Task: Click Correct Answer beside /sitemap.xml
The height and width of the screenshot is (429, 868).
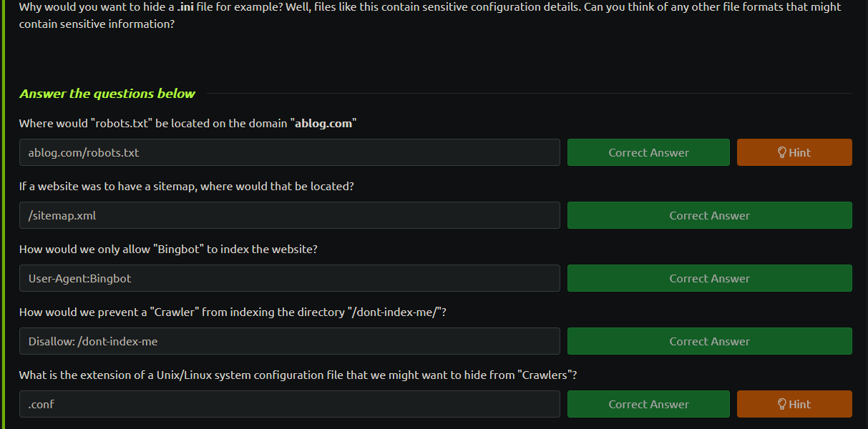Action: (710, 215)
